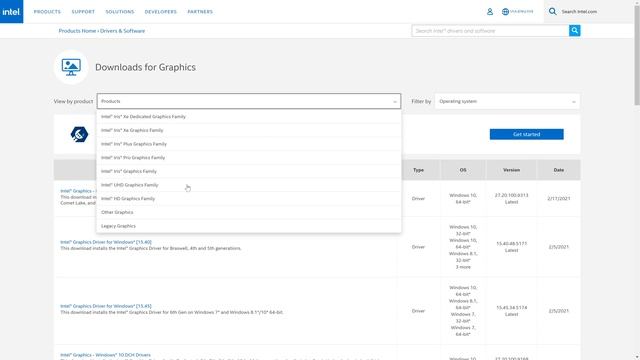
Task: Open the Products menu
Action: point(47,11)
